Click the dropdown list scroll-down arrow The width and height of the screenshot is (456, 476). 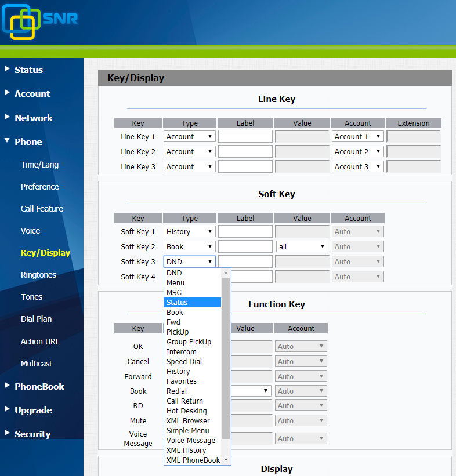226,460
